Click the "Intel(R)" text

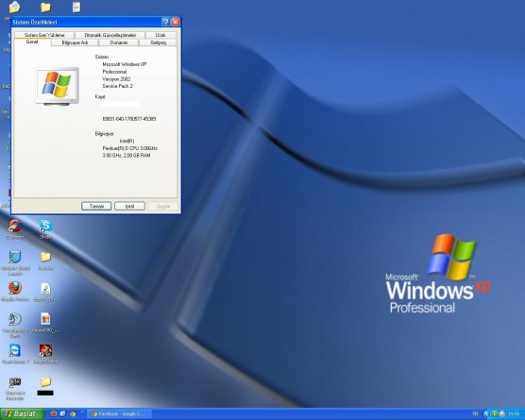point(127,141)
